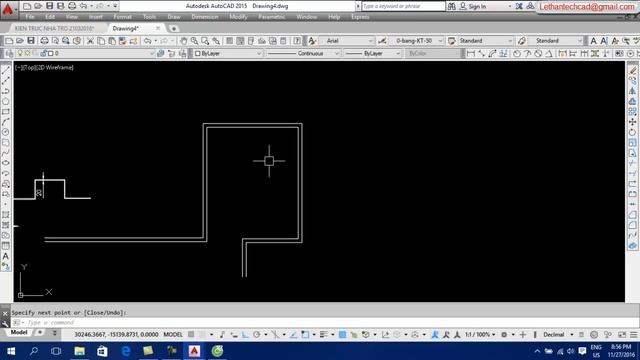
Task: Toggle Polar tracking in status bar
Action: click(x=256, y=335)
